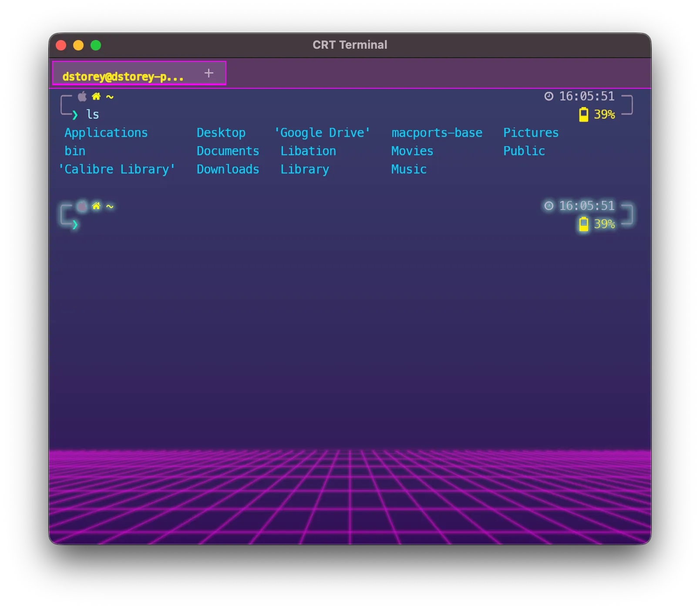Click the lower 16:05:51 timestamp
Viewport: 700px width, 609px height.
pyautogui.click(x=587, y=206)
